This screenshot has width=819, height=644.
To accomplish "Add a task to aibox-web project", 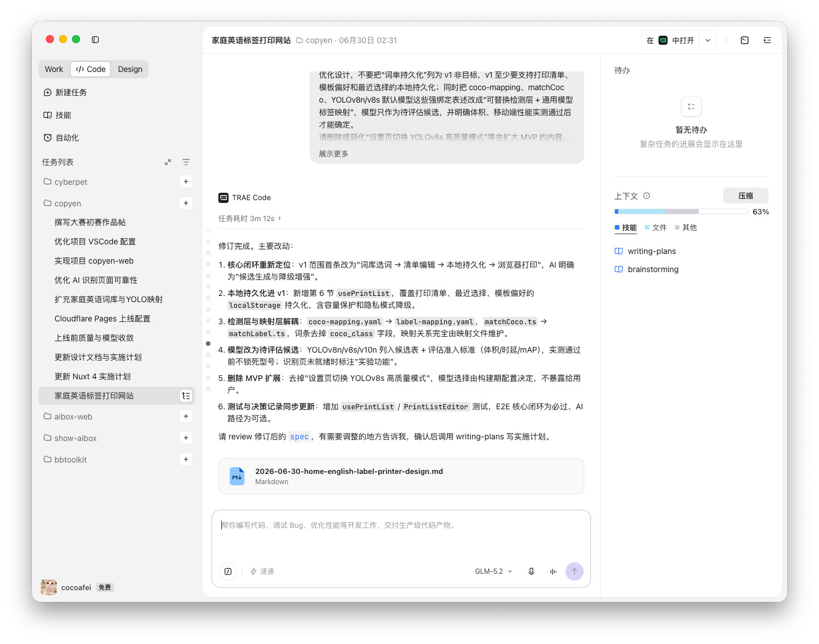I will pyautogui.click(x=186, y=416).
